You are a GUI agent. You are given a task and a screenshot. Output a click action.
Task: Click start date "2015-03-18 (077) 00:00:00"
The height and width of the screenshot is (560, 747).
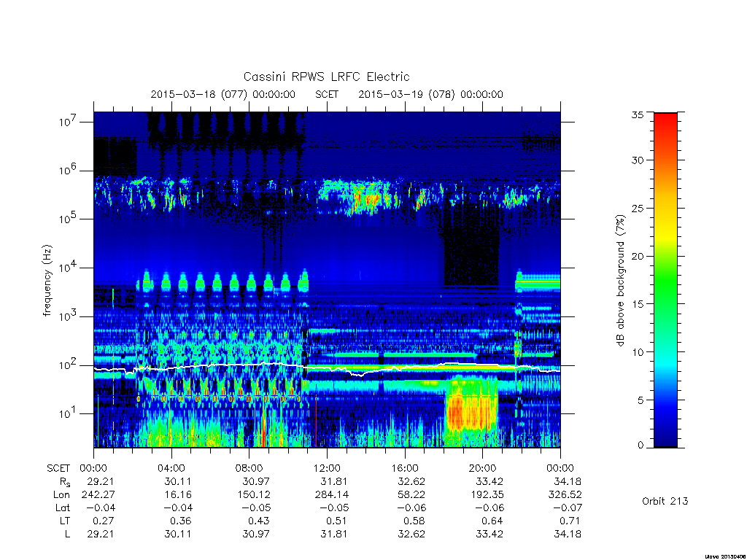[x=223, y=94]
